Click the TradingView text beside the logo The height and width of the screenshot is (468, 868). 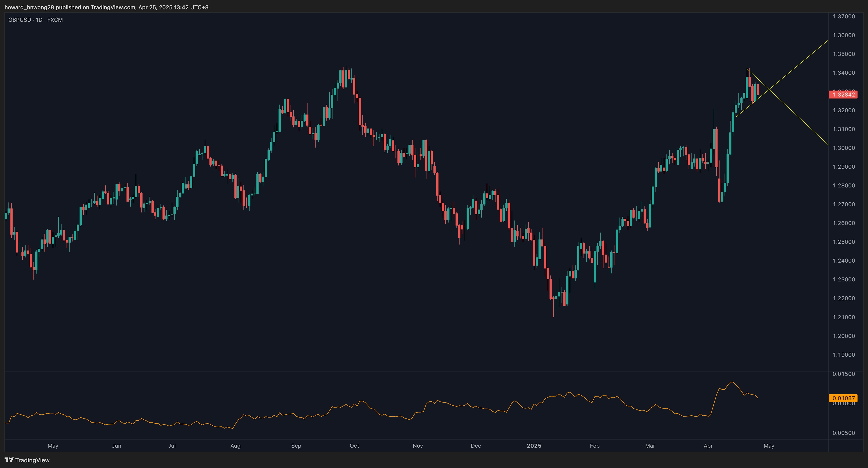(32, 460)
